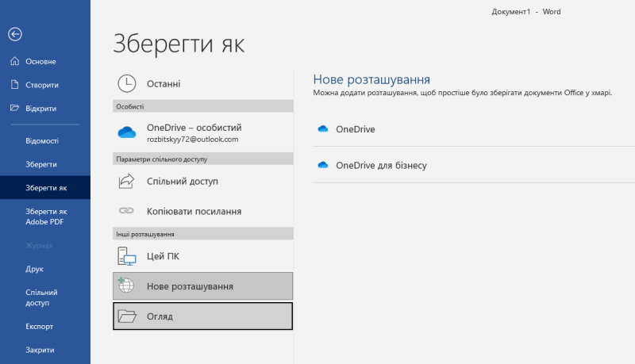Select Зберегти in the sidebar
This screenshot has width=635, height=364.
point(41,164)
